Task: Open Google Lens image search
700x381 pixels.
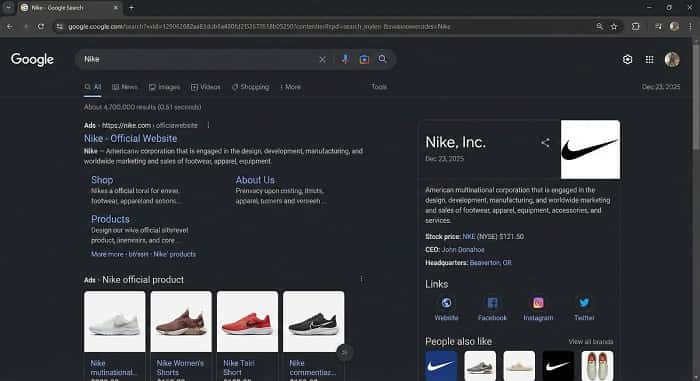Action: [364, 59]
